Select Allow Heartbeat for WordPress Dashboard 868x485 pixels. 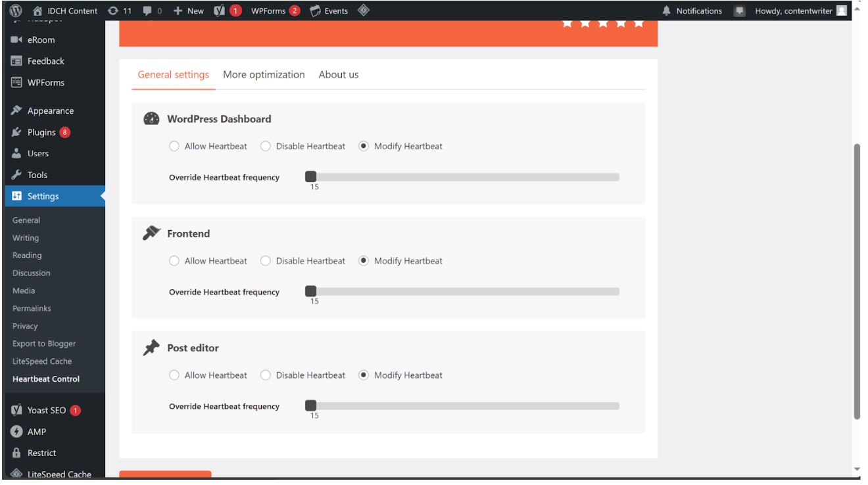tap(174, 146)
